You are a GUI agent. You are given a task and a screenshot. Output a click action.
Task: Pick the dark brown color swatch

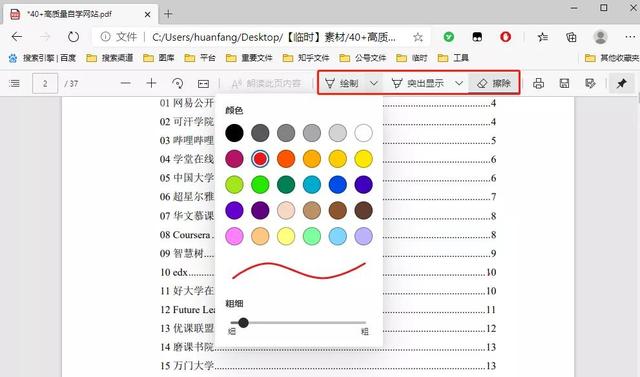pyautogui.click(x=363, y=211)
